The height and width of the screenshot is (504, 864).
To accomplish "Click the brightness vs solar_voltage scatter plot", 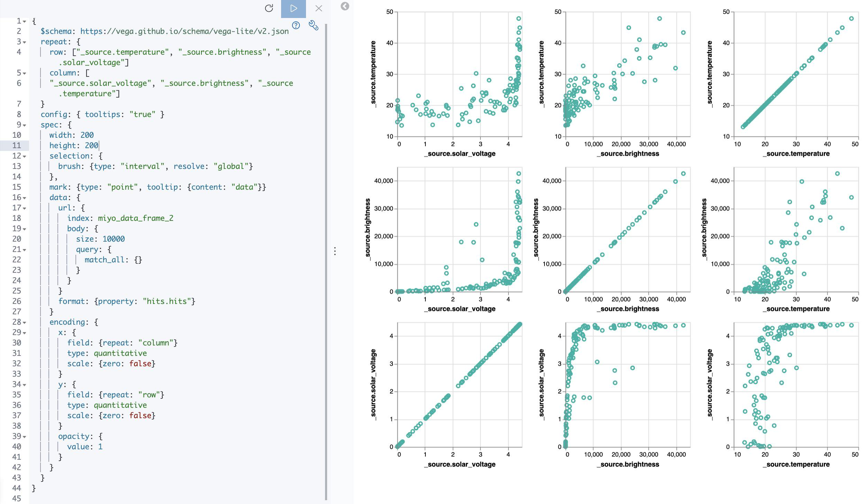I will tap(460, 229).
